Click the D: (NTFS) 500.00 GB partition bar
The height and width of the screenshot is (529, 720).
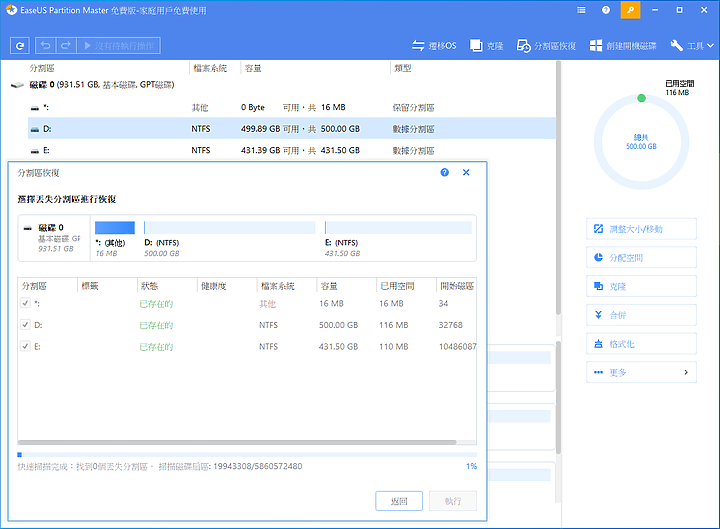point(230,228)
